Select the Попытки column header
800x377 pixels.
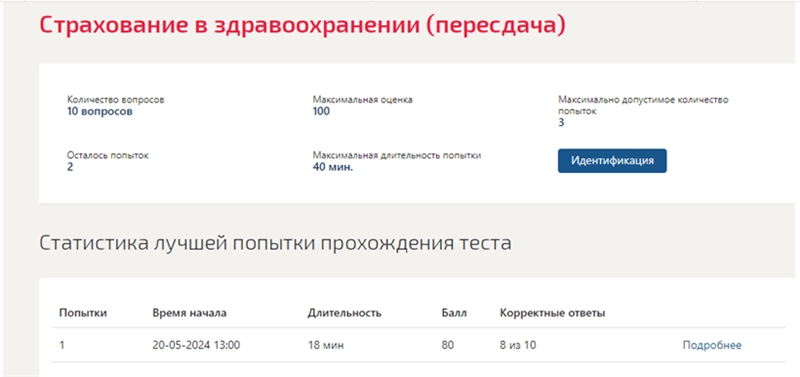coord(83,313)
